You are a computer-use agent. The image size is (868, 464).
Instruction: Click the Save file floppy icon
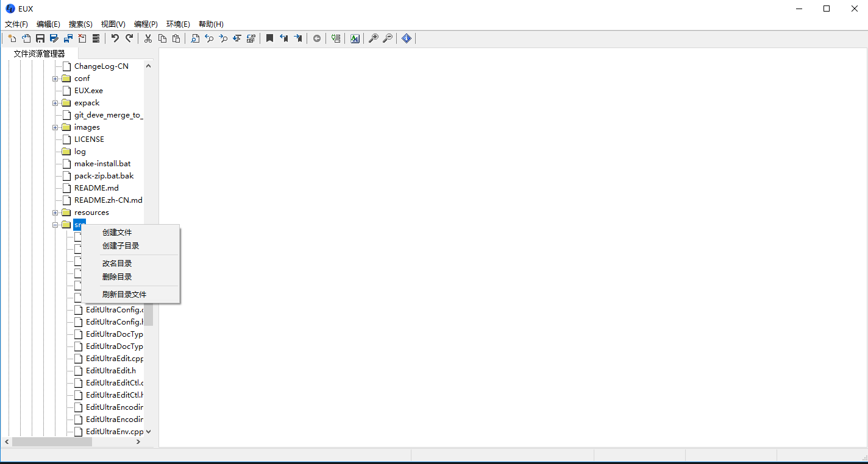tap(40, 38)
